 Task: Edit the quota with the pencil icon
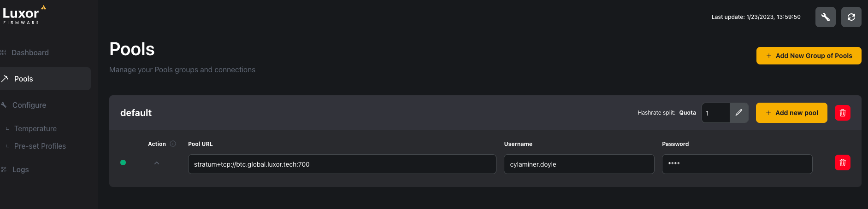739,113
